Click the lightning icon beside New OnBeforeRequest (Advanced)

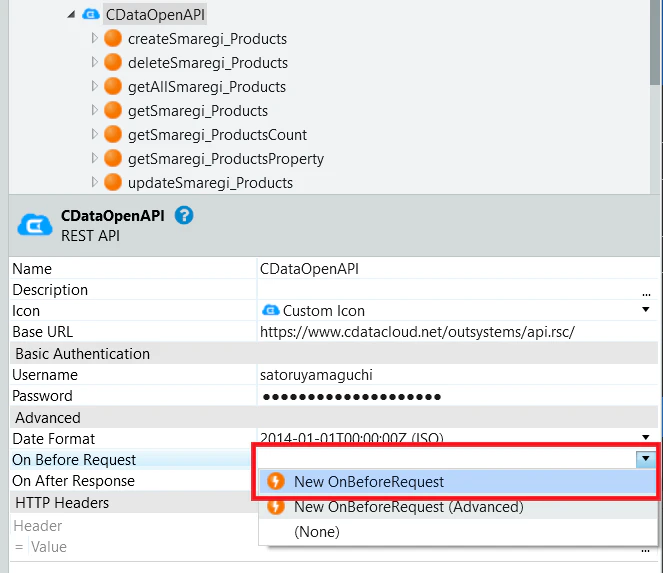(x=276, y=506)
